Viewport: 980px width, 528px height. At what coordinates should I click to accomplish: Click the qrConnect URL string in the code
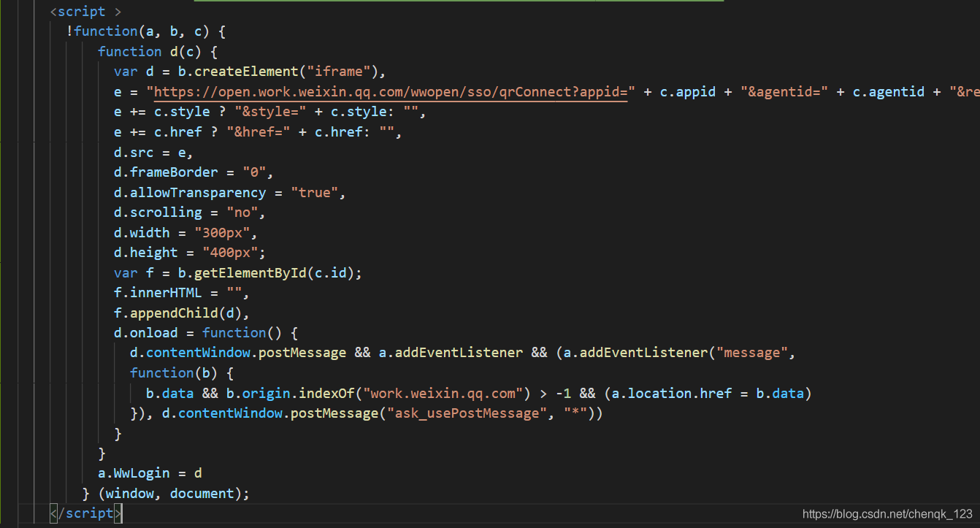coord(391,92)
